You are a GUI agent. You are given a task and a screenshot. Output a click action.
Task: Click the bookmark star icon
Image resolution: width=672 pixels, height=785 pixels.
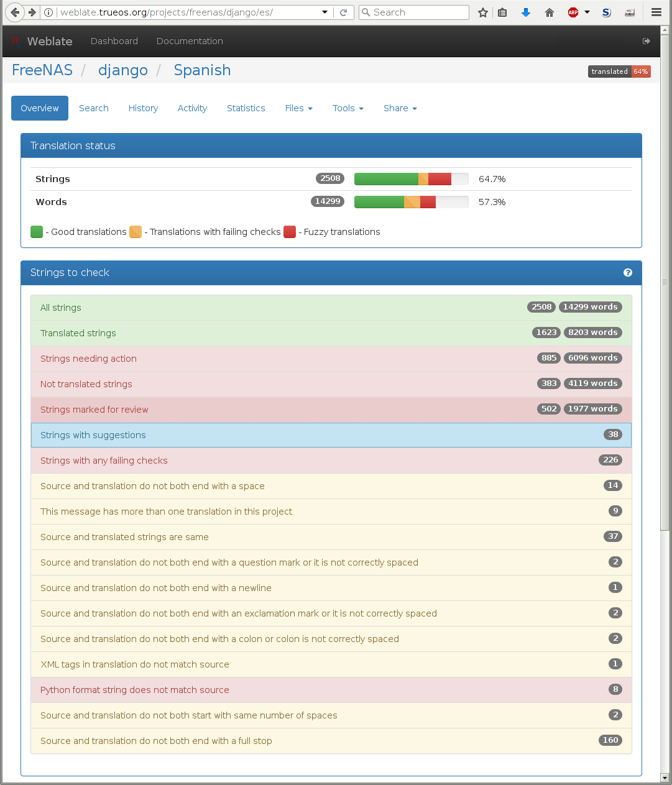483,12
